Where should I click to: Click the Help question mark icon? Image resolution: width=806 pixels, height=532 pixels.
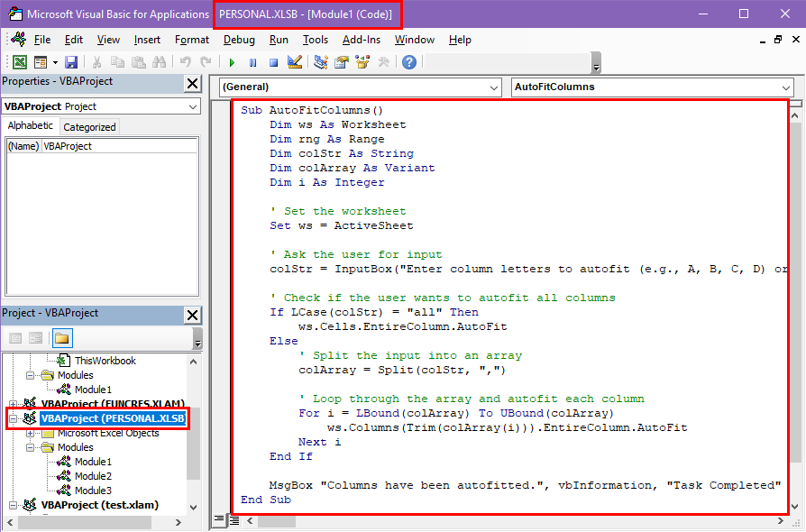point(409,63)
